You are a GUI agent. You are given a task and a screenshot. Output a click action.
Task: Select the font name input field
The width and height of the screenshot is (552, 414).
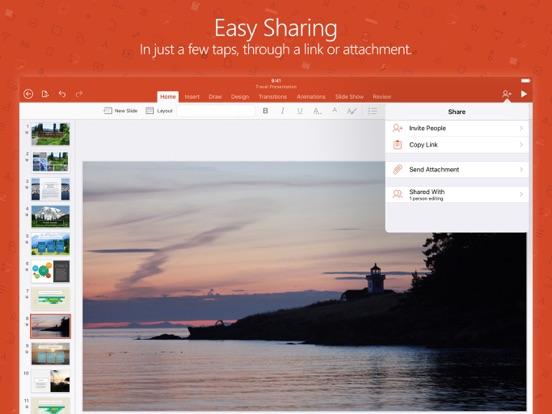tap(216, 111)
